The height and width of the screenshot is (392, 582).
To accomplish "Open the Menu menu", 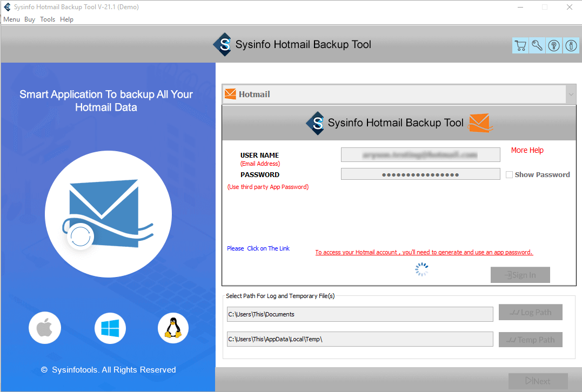I will coord(11,19).
